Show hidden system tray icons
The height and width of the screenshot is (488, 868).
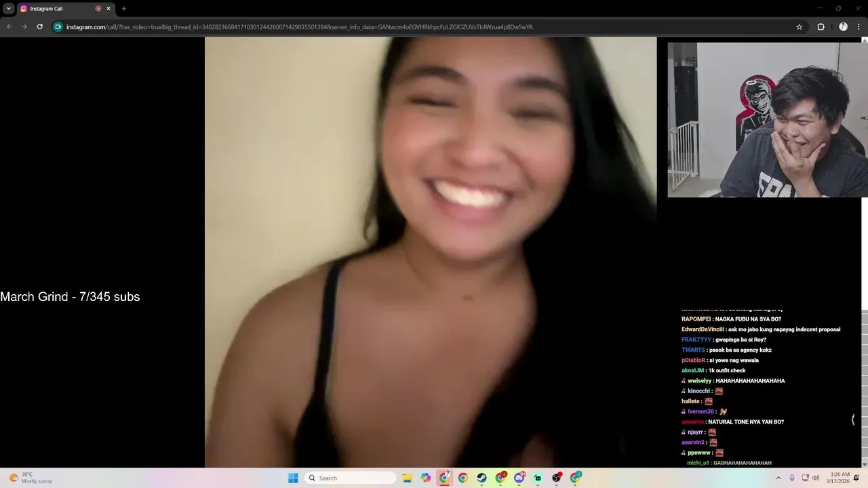[x=778, y=478]
